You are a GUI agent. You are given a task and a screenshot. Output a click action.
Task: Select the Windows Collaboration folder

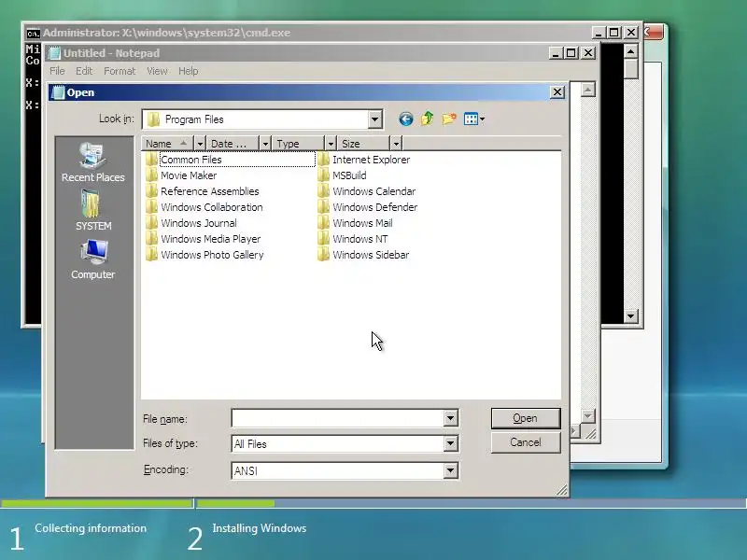pos(204,207)
